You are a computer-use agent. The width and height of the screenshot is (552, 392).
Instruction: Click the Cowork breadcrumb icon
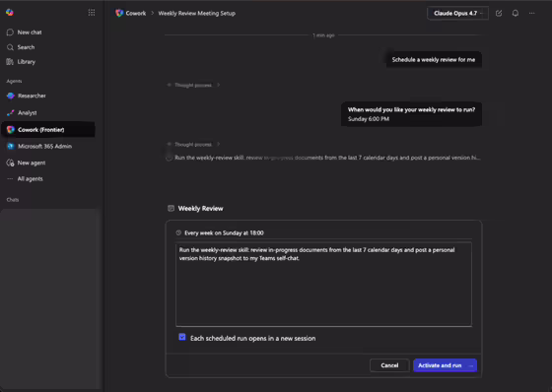(119, 13)
